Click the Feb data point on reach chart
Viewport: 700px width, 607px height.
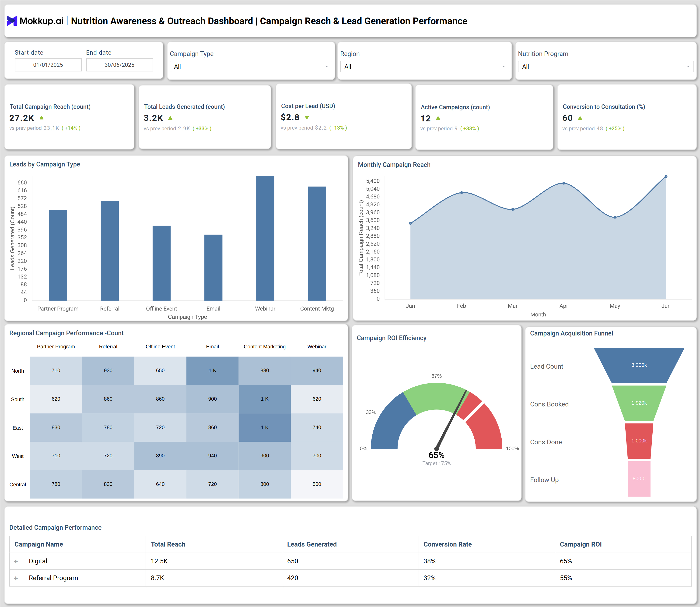tap(461, 192)
